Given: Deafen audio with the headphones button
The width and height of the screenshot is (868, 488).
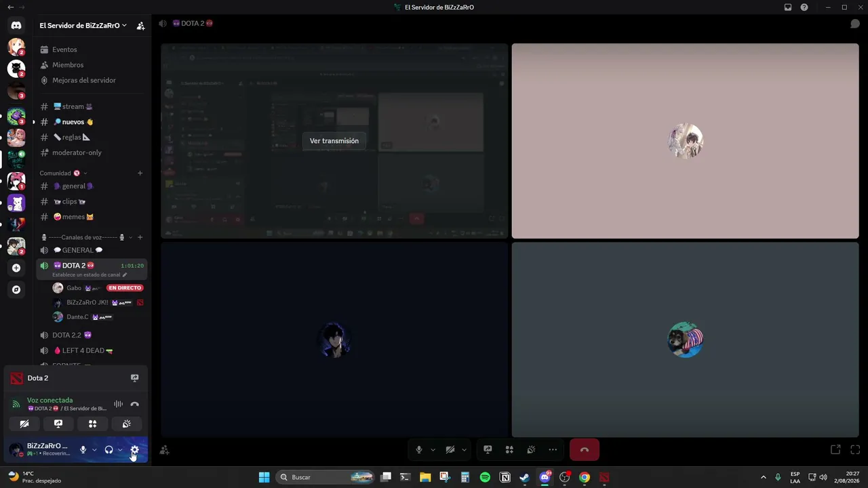Looking at the screenshot, I should [108, 449].
